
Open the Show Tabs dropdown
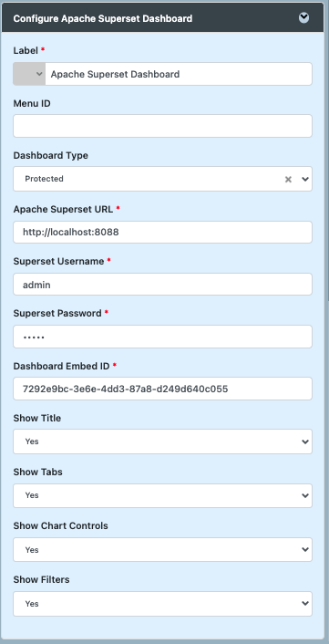pos(162,495)
